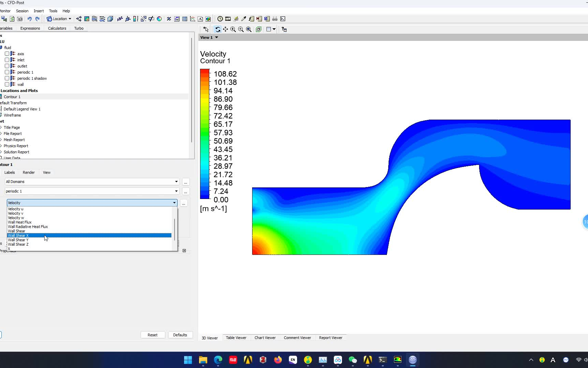Click the Defaults button

point(180,335)
